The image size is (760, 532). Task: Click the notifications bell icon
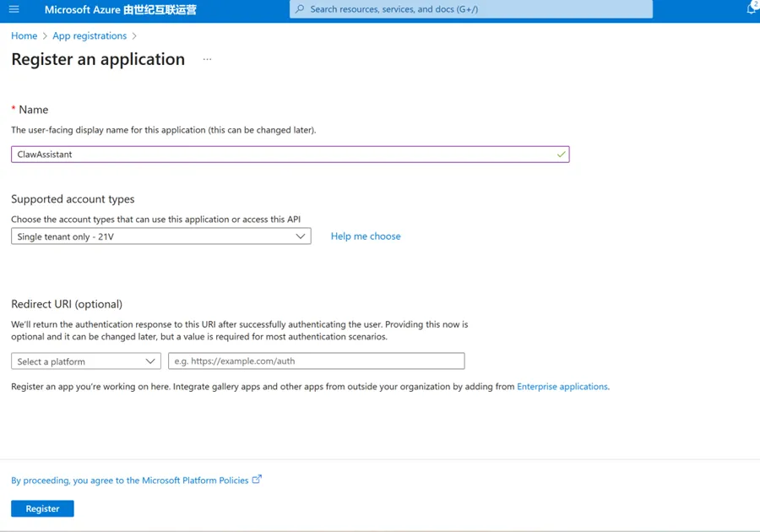(752, 8)
